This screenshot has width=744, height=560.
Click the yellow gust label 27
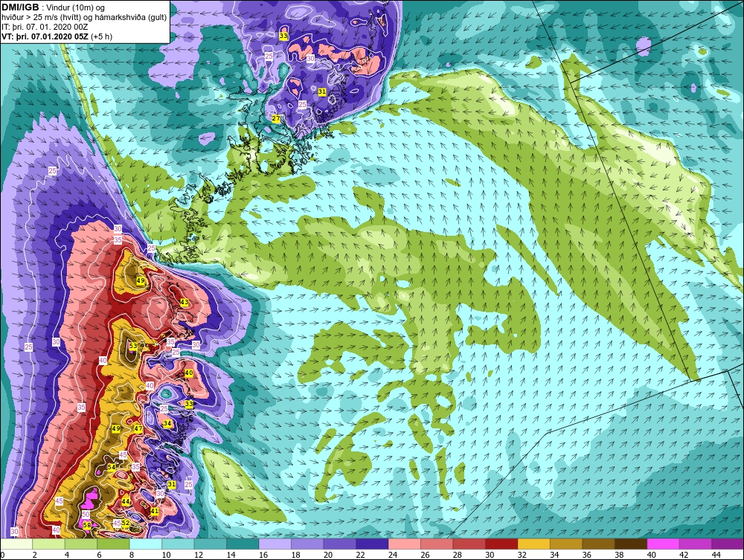[276, 118]
